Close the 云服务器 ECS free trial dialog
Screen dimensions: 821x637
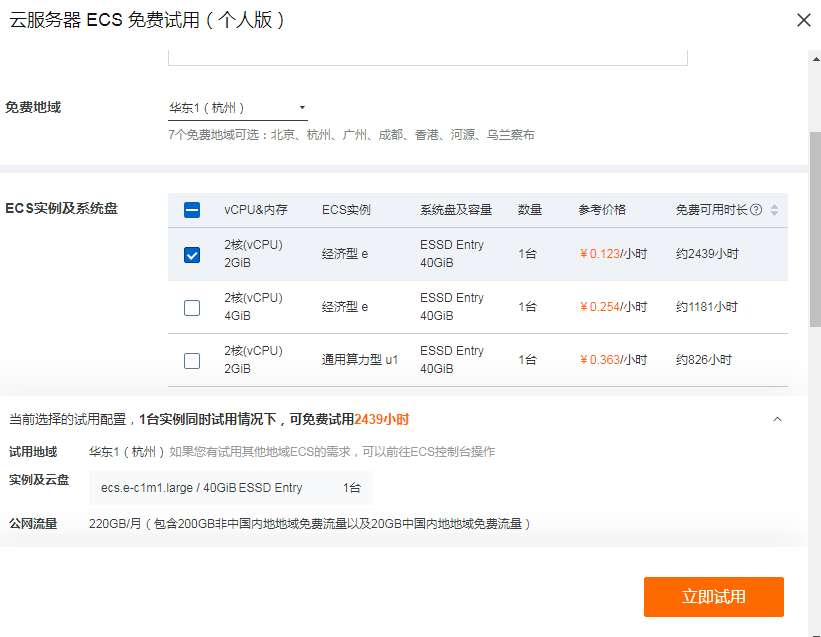(x=803, y=20)
